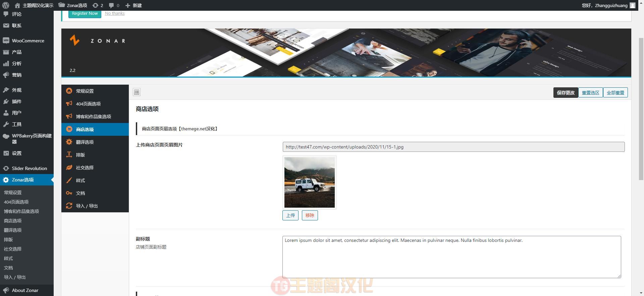Screen dimensions: 644x296
Task: Open the 插件 plugins menu
Action: click(27, 101)
